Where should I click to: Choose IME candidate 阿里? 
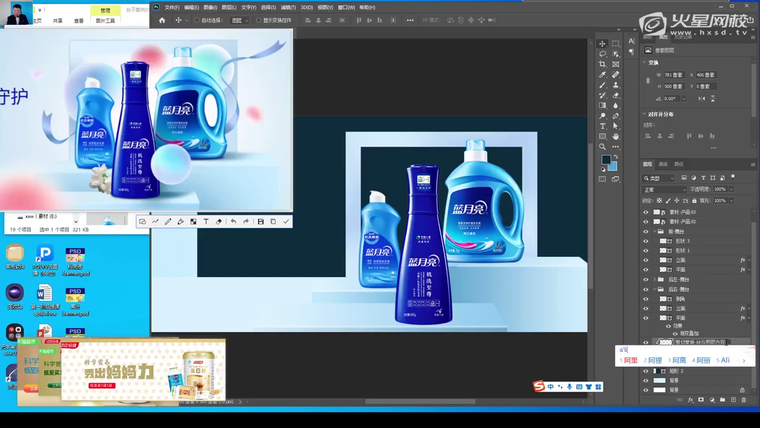click(x=631, y=360)
